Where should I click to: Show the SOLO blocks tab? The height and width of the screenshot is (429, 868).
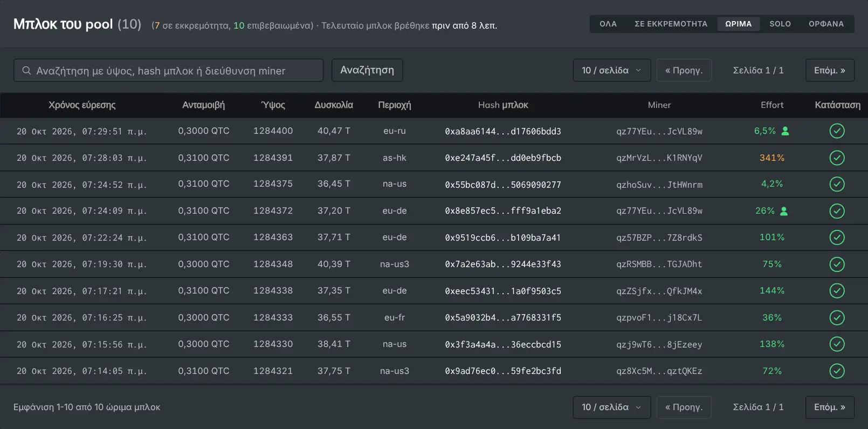[x=780, y=24]
